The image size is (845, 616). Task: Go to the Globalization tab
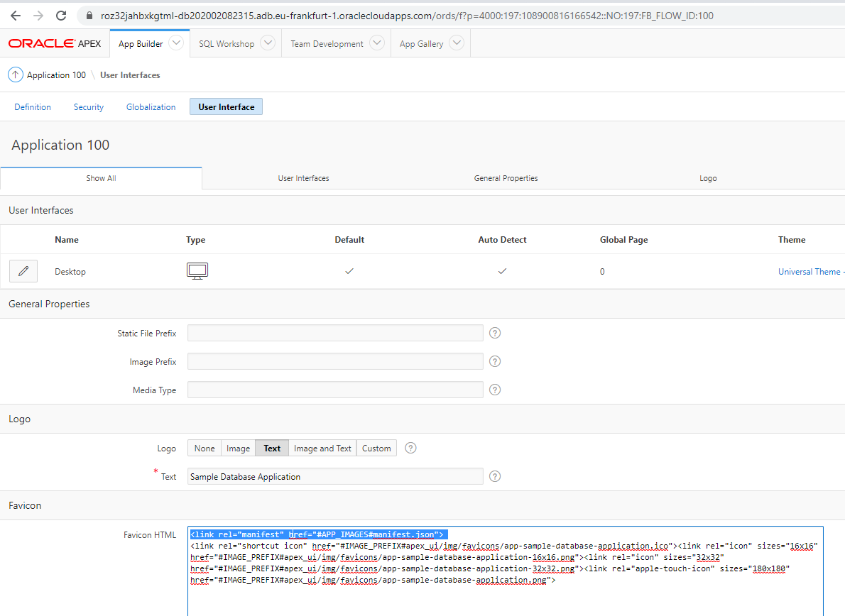coord(151,106)
